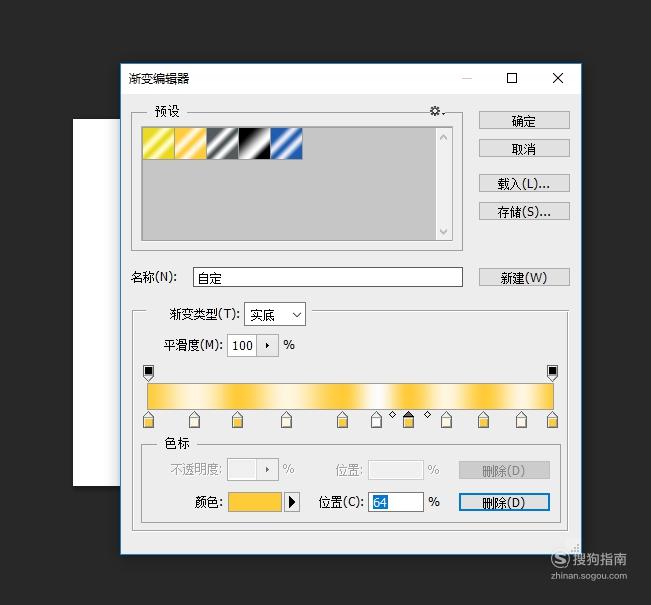Select the fourth color stop, white
The width and height of the screenshot is (651, 605).
click(286, 420)
